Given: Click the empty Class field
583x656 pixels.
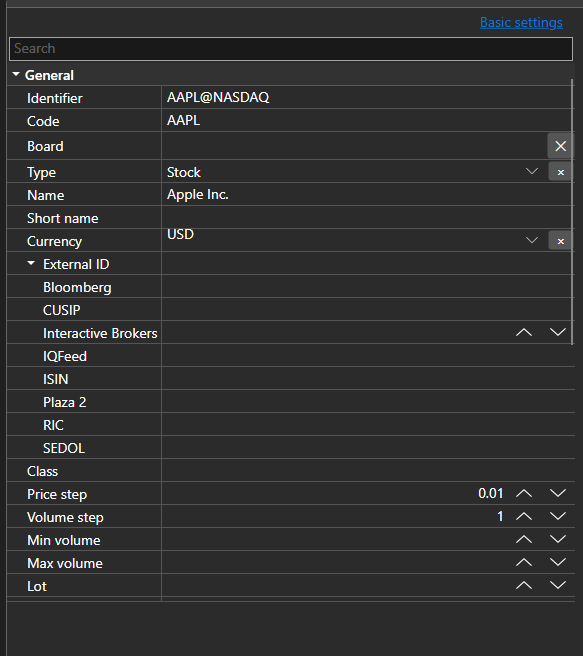Looking at the screenshot, I should [x=368, y=471].
